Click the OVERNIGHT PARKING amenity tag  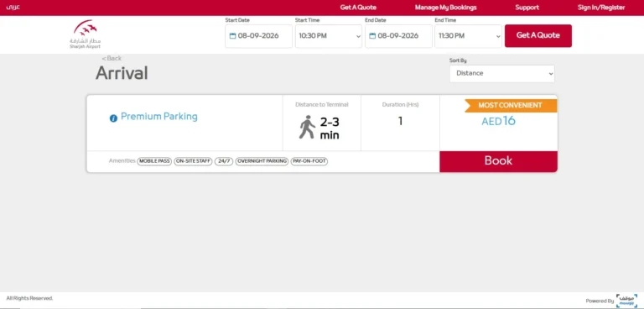tap(262, 161)
